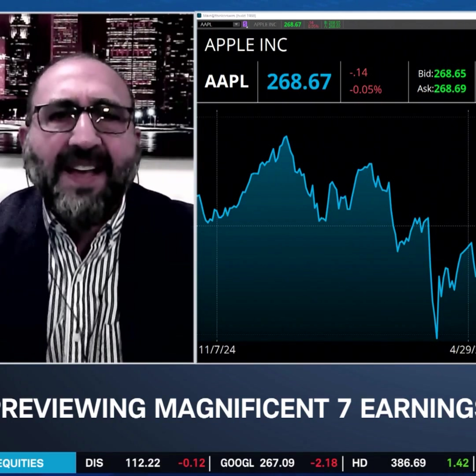The height and width of the screenshot is (476, 476).
Task: Click the purple symbol link icon
Action: click(245, 24)
